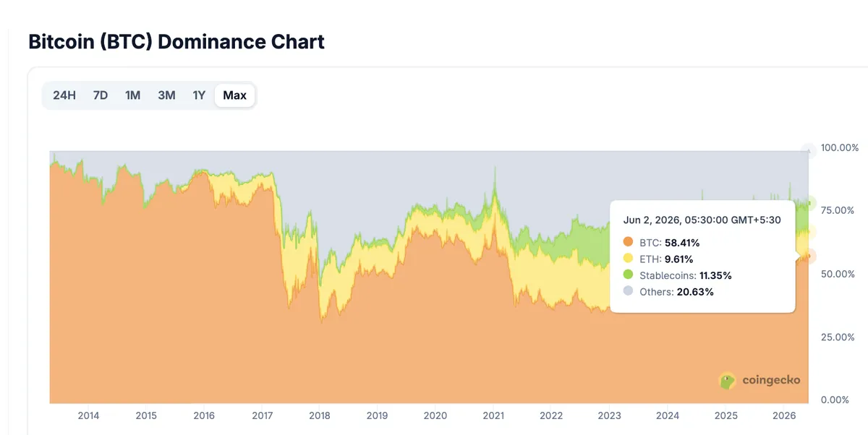Click the Others marker at 100% chart edge
868x435 pixels.
coord(809,151)
